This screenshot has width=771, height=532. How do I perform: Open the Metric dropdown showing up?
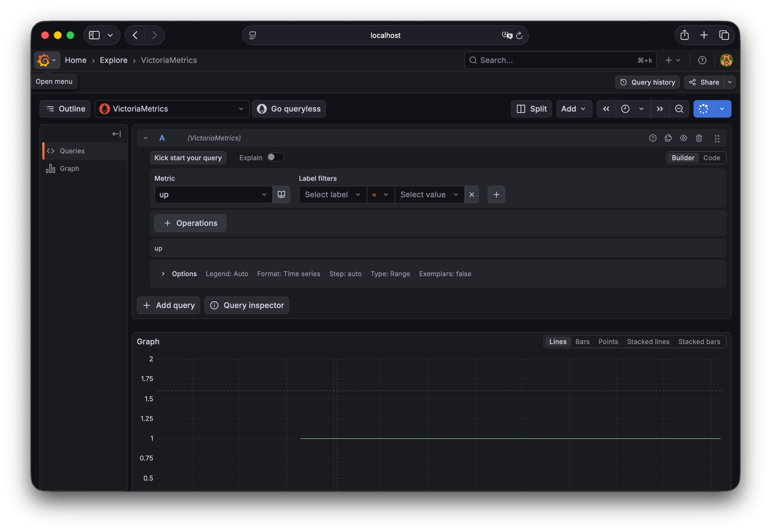coord(213,195)
